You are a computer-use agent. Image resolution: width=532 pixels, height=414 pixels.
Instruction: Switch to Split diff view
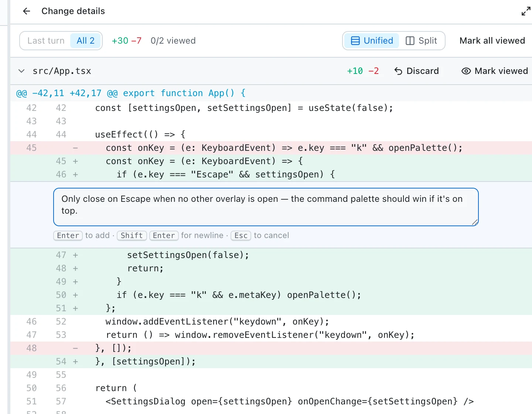tap(422, 41)
